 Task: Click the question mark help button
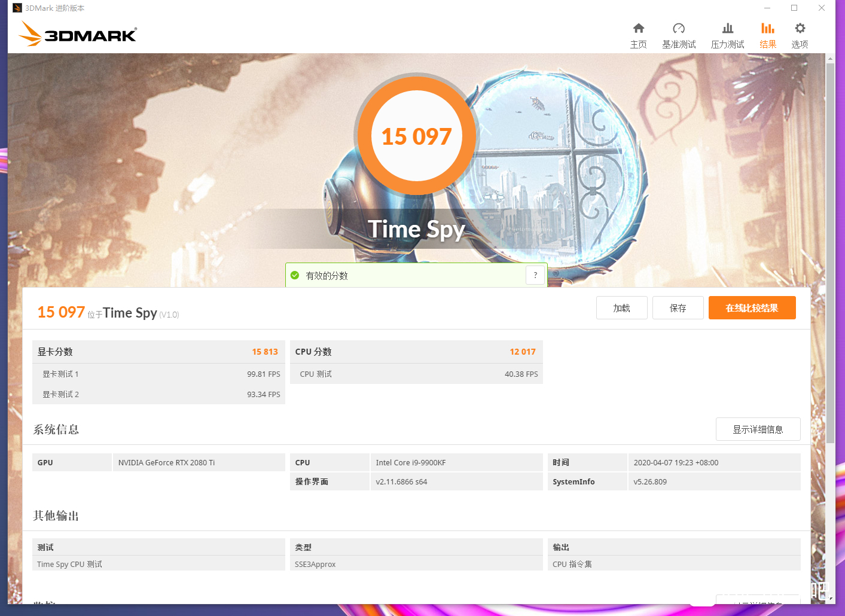[535, 275]
